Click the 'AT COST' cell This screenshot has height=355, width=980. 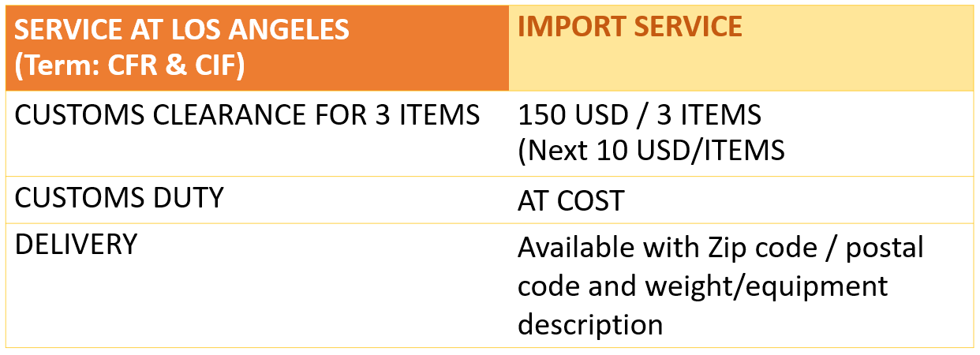(570, 200)
